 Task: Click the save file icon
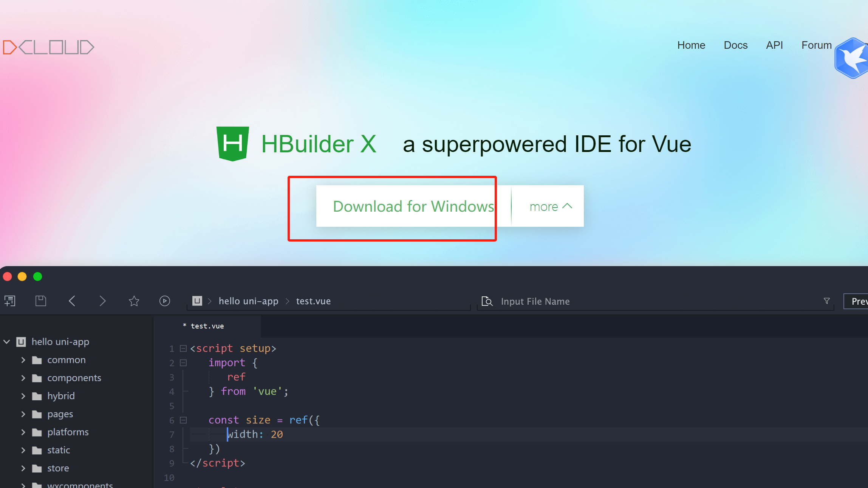point(40,301)
